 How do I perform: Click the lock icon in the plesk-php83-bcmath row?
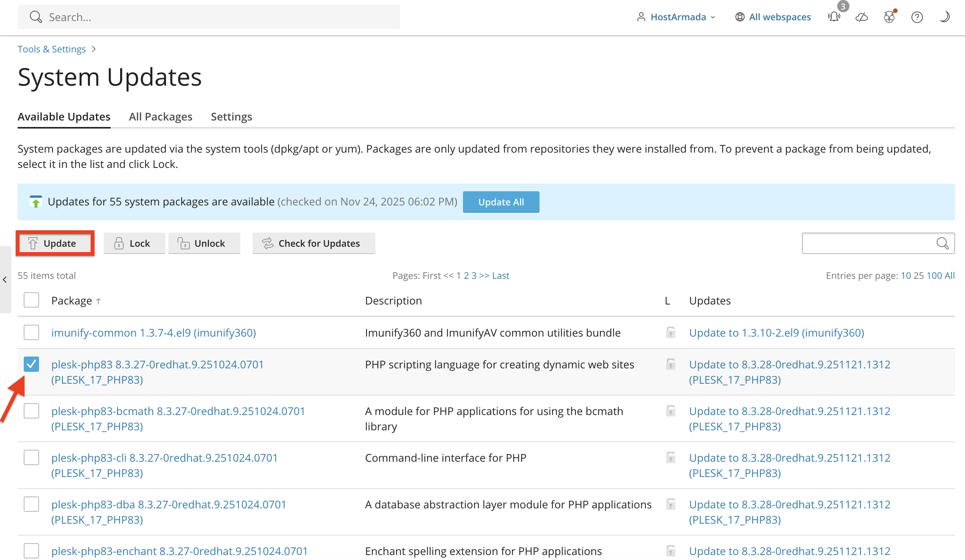(670, 411)
